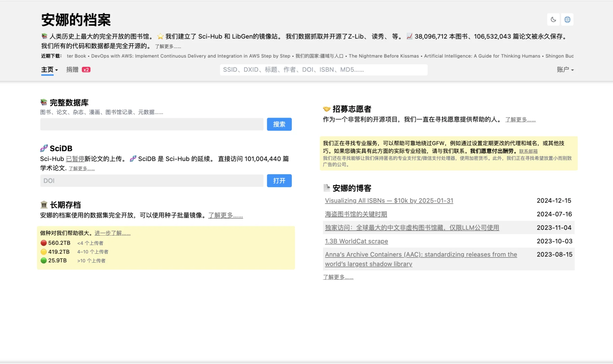Viewport: 613px width, 364px height.
Task: Open 了解更多 link in header description
Action: [168, 47]
